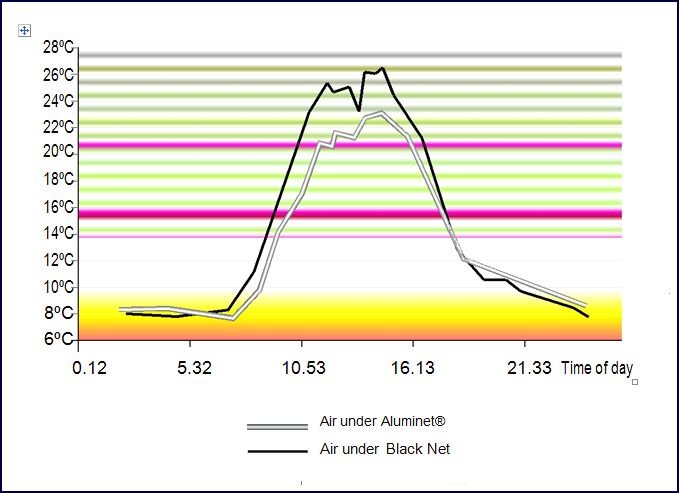Select the 14ºC temperature axis label
Image resolution: width=679 pixels, height=493 pixels.
[x=59, y=233]
